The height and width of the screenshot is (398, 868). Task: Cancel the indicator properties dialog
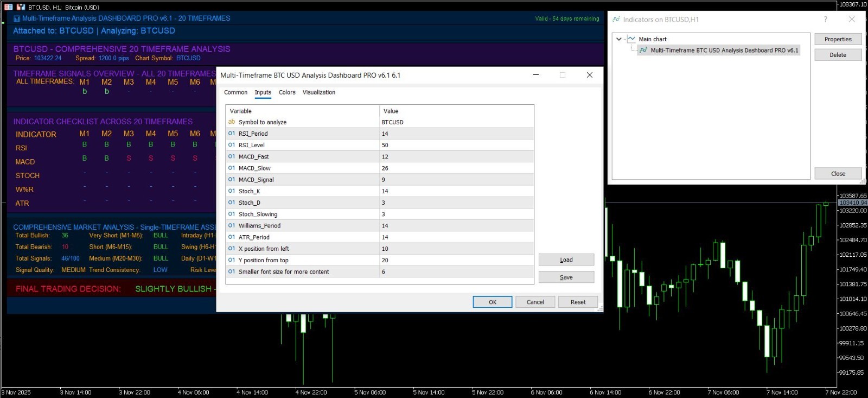click(535, 302)
